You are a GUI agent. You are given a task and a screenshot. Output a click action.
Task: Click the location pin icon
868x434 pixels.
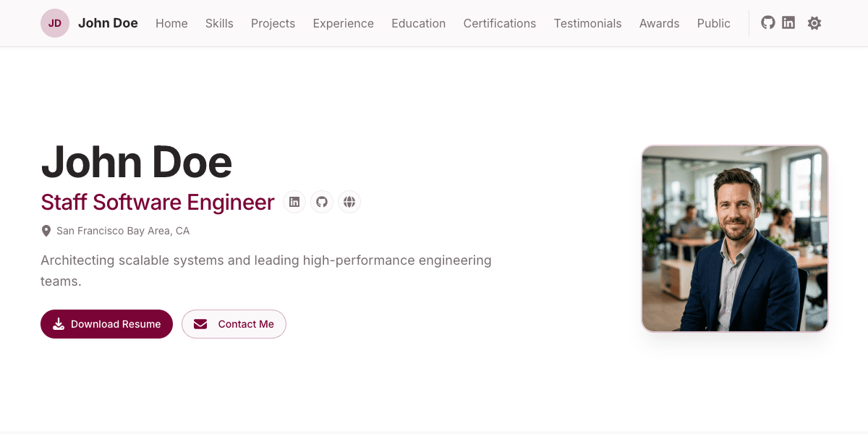(x=46, y=231)
